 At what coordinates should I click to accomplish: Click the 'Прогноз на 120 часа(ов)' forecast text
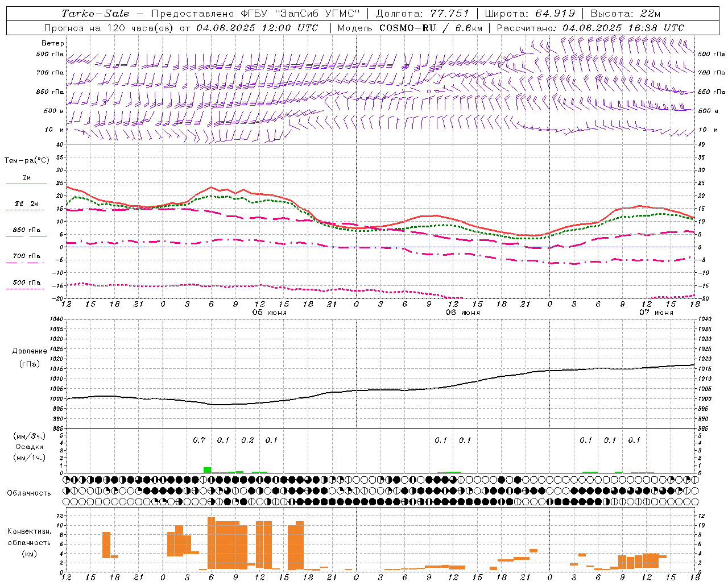pyautogui.click(x=109, y=28)
